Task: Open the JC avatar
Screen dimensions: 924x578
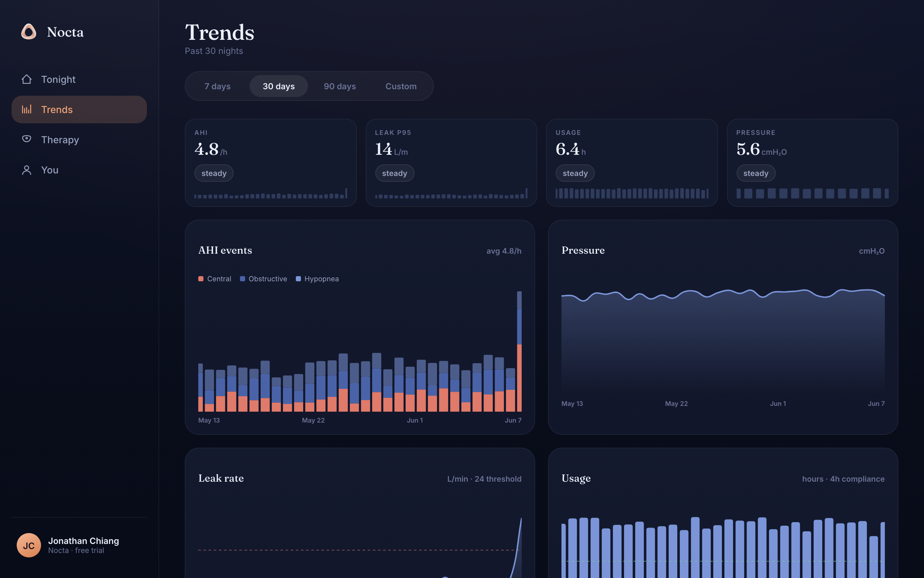Action: click(29, 545)
